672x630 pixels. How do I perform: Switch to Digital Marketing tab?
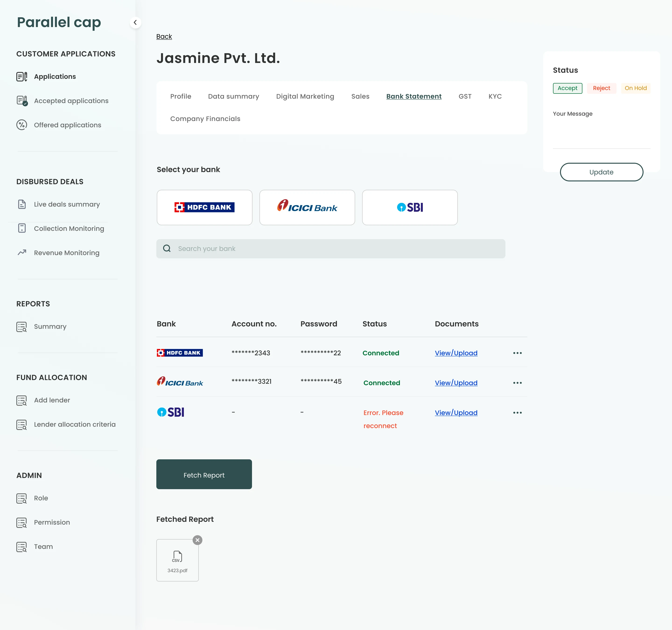pos(305,96)
